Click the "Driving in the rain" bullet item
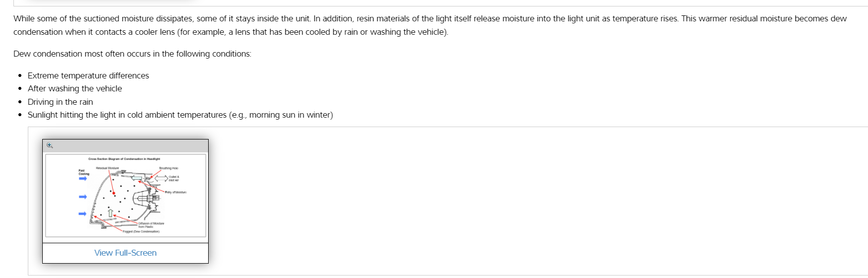Screen dimensions: 868x278 tap(60, 102)
